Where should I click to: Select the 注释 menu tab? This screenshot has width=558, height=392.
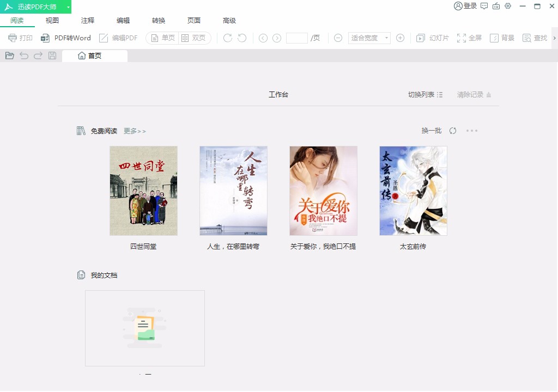(x=87, y=20)
